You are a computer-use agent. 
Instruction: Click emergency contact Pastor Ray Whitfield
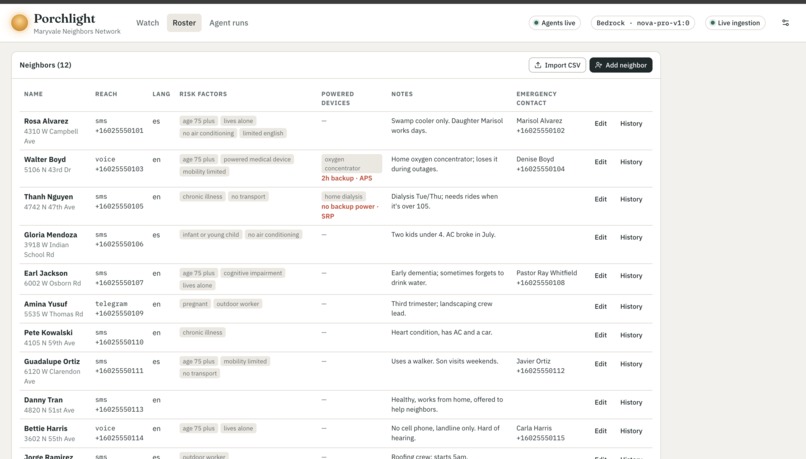(546, 278)
